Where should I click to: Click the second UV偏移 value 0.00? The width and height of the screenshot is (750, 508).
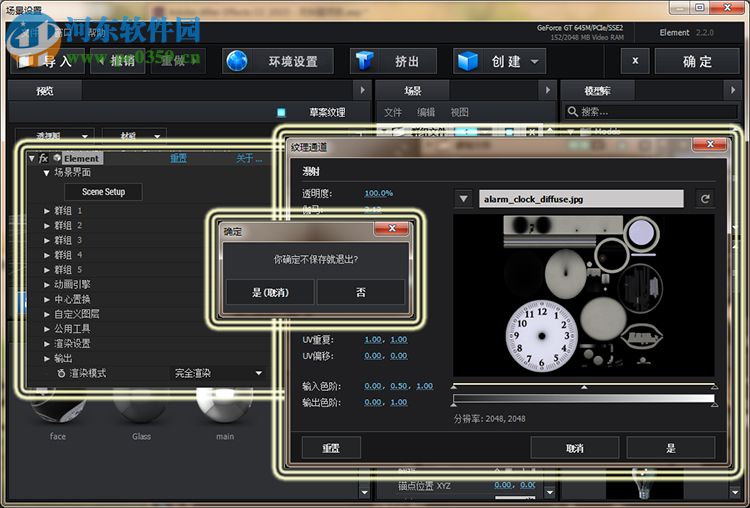[399, 356]
